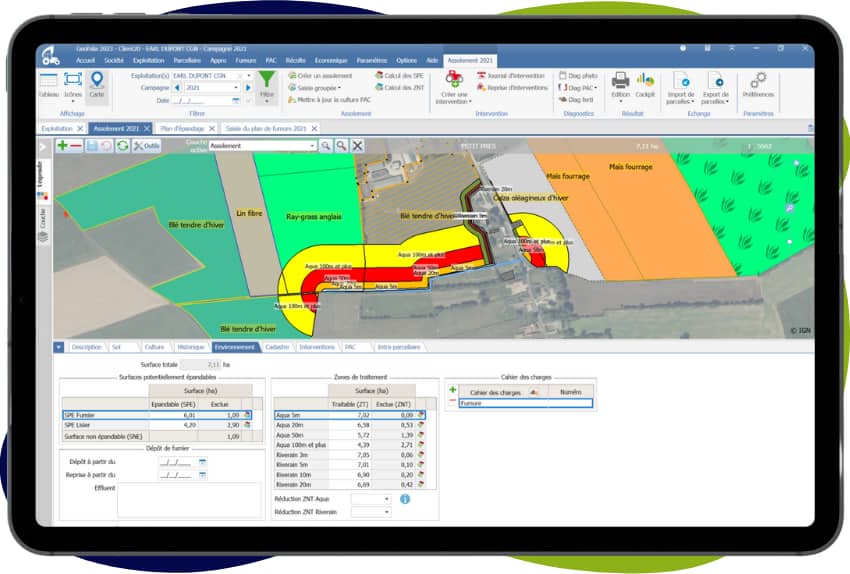This screenshot has width=850, height=574.
Task: Click the green refresh map icon
Action: [x=123, y=146]
